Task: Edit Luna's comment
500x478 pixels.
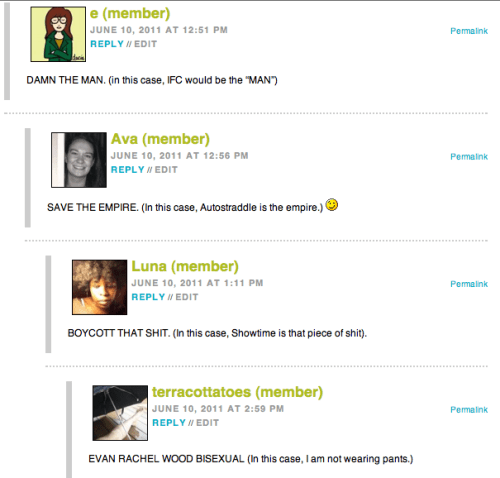Action: pyautogui.click(x=187, y=297)
